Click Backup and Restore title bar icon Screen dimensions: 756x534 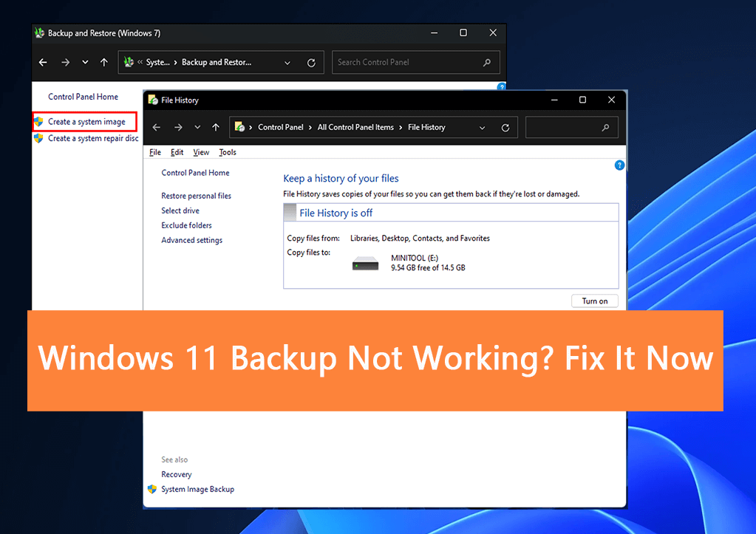click(39, 32)
